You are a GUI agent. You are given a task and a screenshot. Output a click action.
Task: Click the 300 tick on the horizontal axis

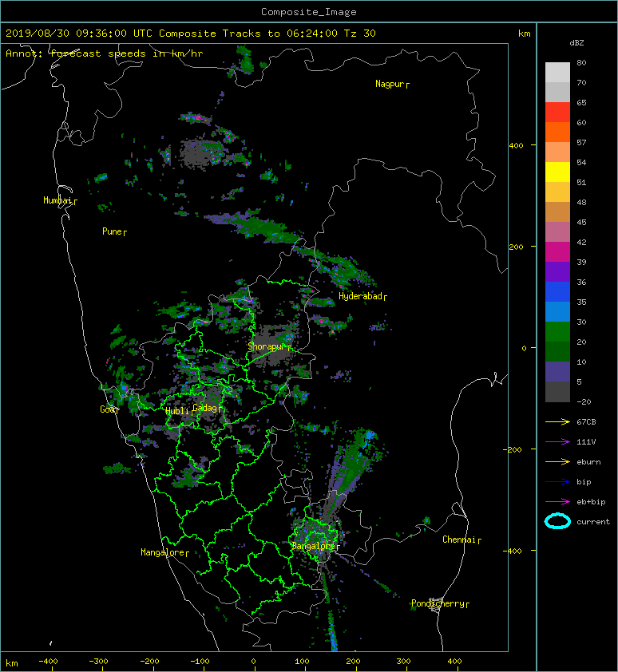click(x=403, y=662)
